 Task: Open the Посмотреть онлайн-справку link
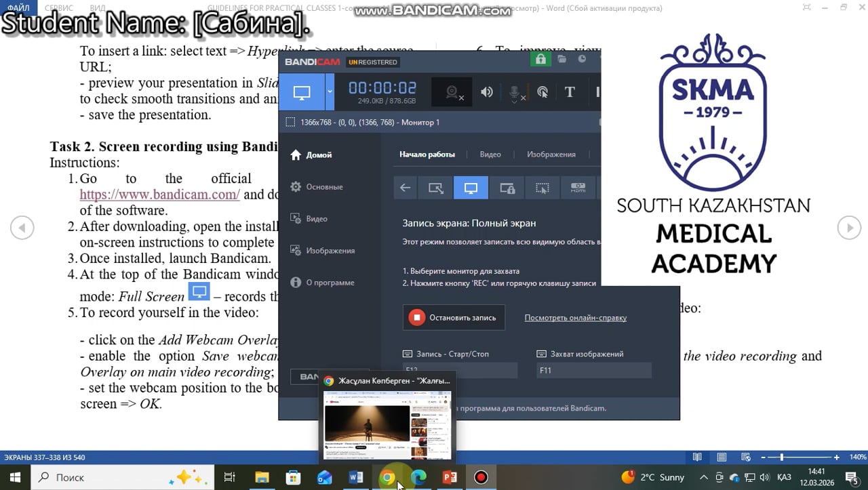coord(576,317)
